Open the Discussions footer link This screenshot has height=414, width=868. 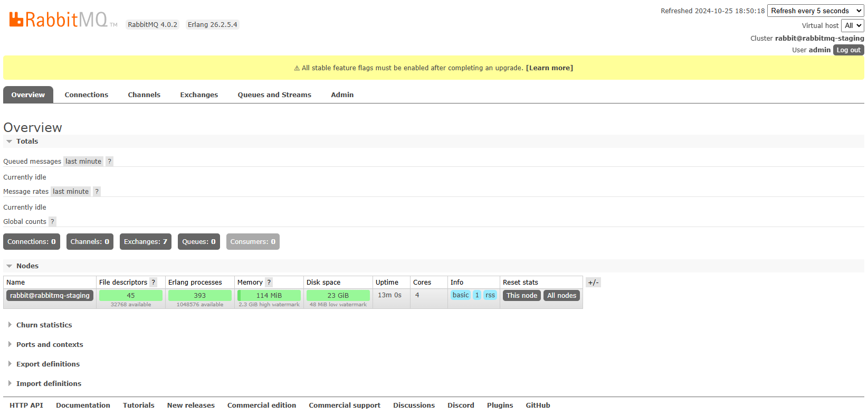pos(414,406)
